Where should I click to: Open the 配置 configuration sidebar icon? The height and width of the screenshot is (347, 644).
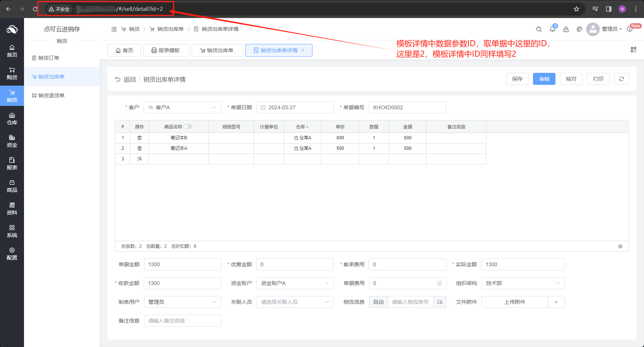(x=12, y=254)
